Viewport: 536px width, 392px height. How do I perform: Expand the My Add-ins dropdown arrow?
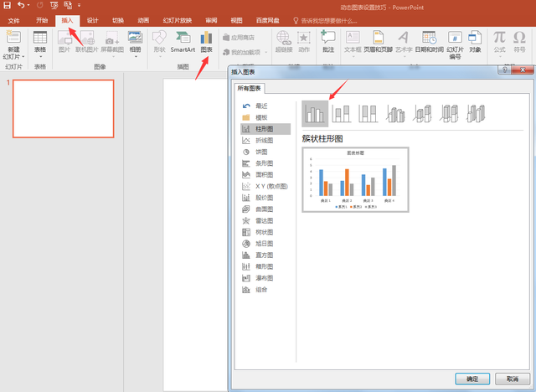[x=266, y=52]
